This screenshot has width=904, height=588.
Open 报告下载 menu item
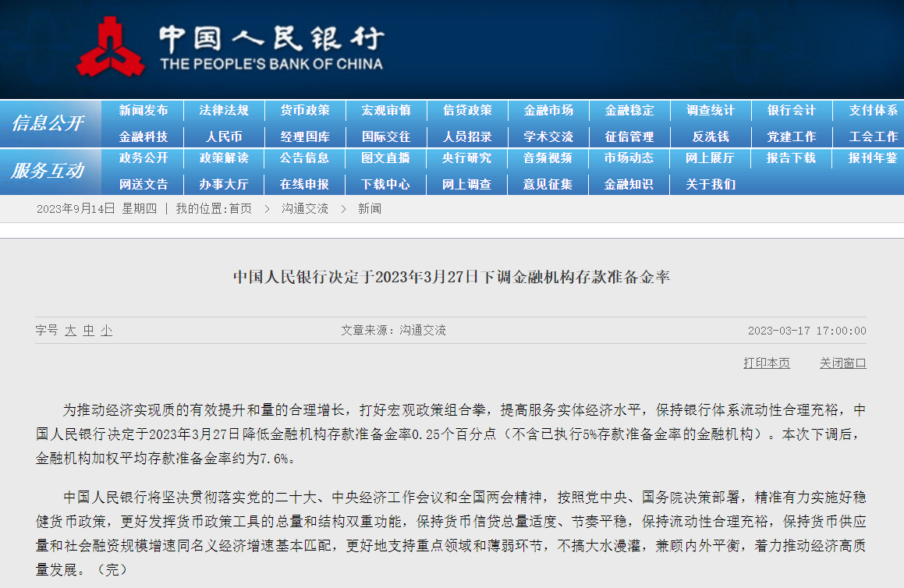(791, 158)
